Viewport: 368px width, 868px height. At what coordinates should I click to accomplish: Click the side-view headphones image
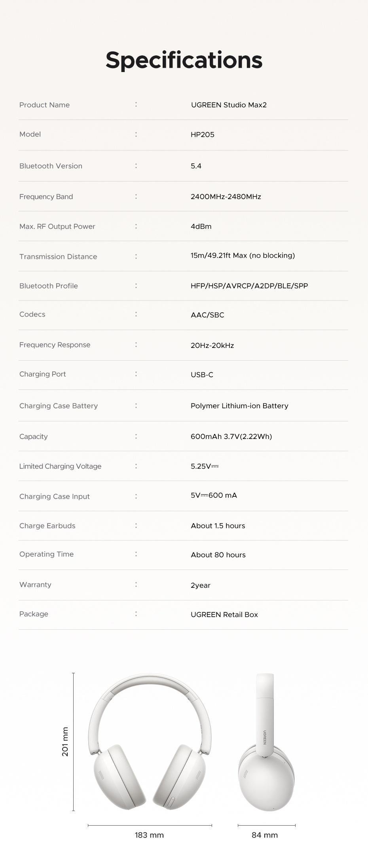[266, 742]
